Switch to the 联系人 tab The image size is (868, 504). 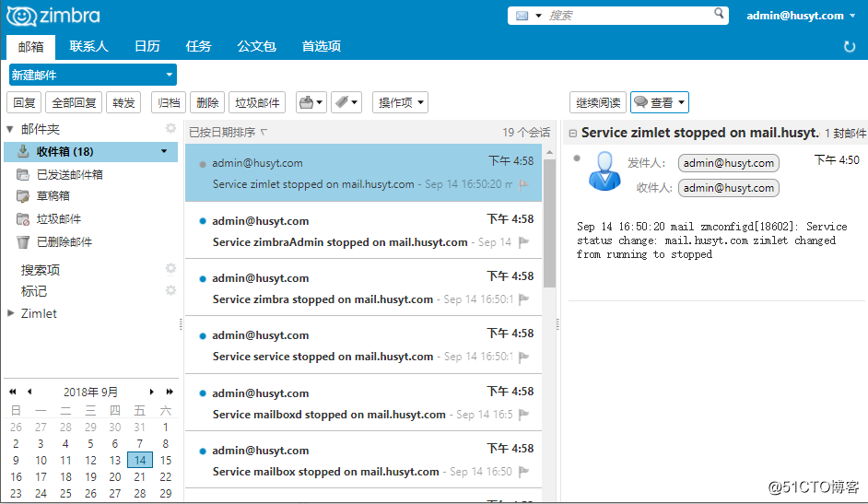88,46
